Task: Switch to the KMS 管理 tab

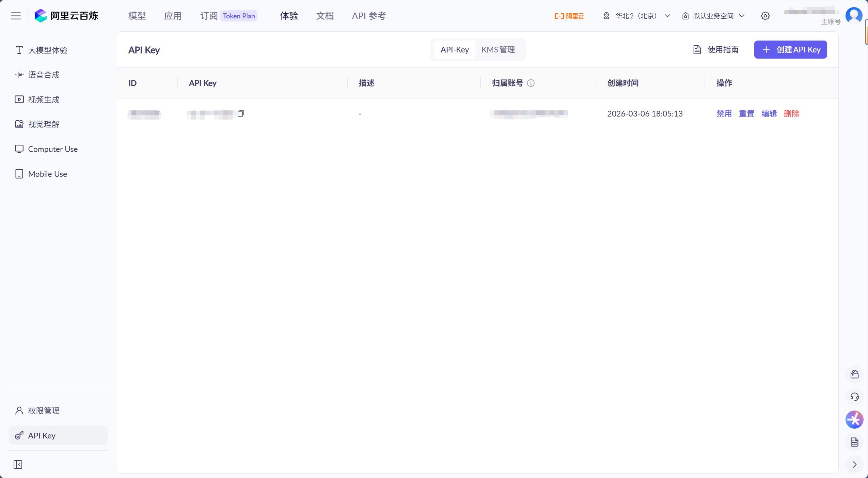Action: [x=498, y=50]
